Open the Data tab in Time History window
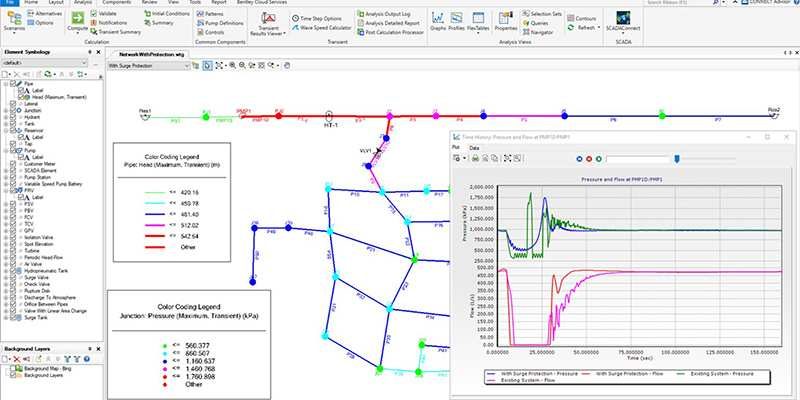800x400 pixels. click(474, 147)
